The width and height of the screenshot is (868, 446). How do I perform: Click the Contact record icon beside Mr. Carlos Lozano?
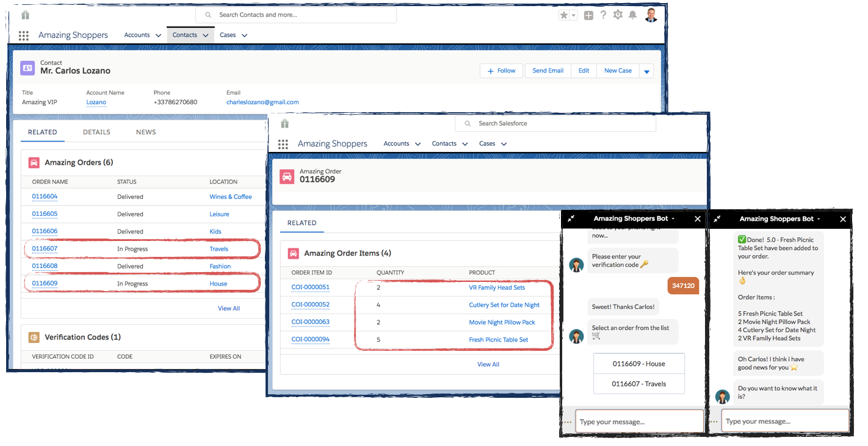tap(27, 68)
